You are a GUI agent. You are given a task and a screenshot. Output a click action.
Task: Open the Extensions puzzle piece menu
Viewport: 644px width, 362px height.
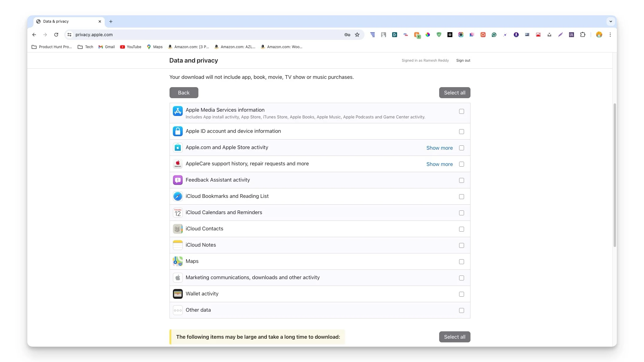point(583,35)
